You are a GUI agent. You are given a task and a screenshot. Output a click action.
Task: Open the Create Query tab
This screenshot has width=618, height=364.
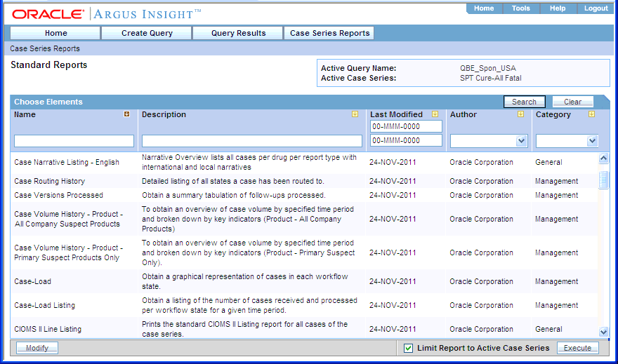147,33
